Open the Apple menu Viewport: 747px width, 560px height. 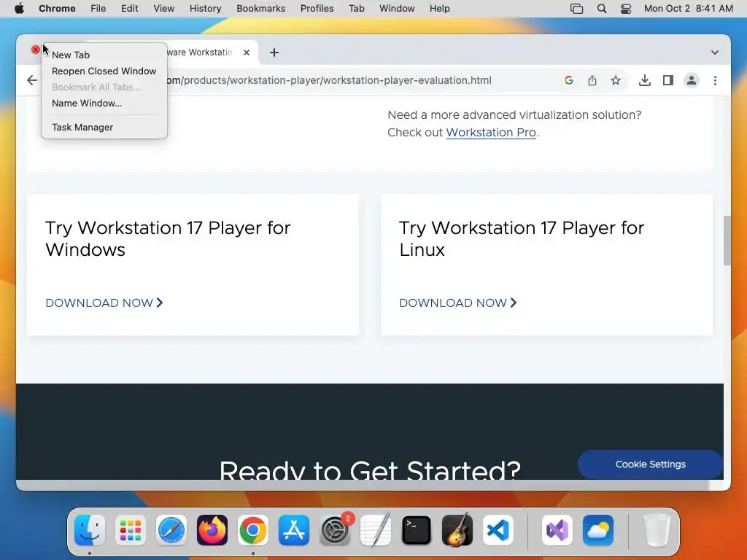(x=19, y=9)
